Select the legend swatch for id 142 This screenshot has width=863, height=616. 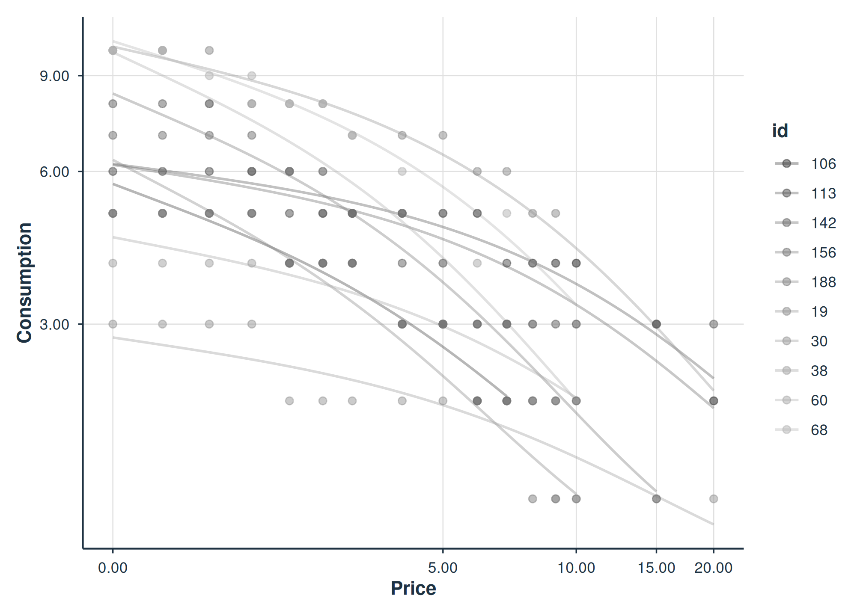tap(786, 223)
